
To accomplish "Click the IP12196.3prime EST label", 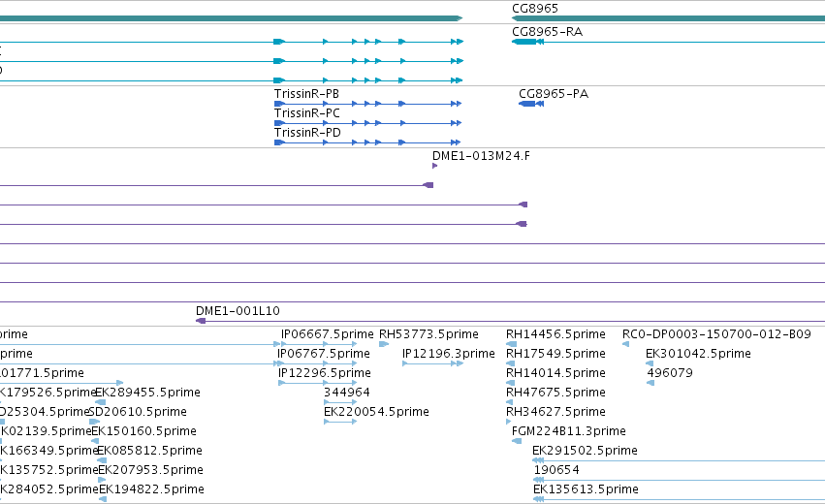I will pos(449,354).
